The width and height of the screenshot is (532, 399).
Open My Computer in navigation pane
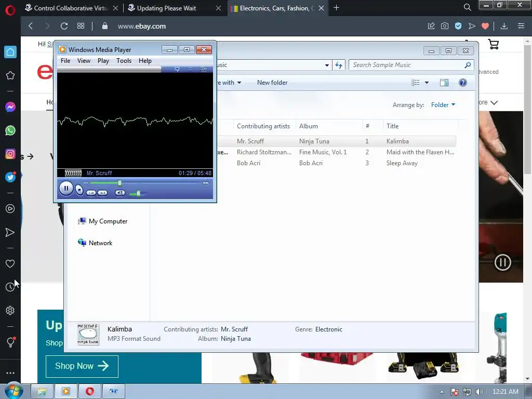tap(103, 221)
